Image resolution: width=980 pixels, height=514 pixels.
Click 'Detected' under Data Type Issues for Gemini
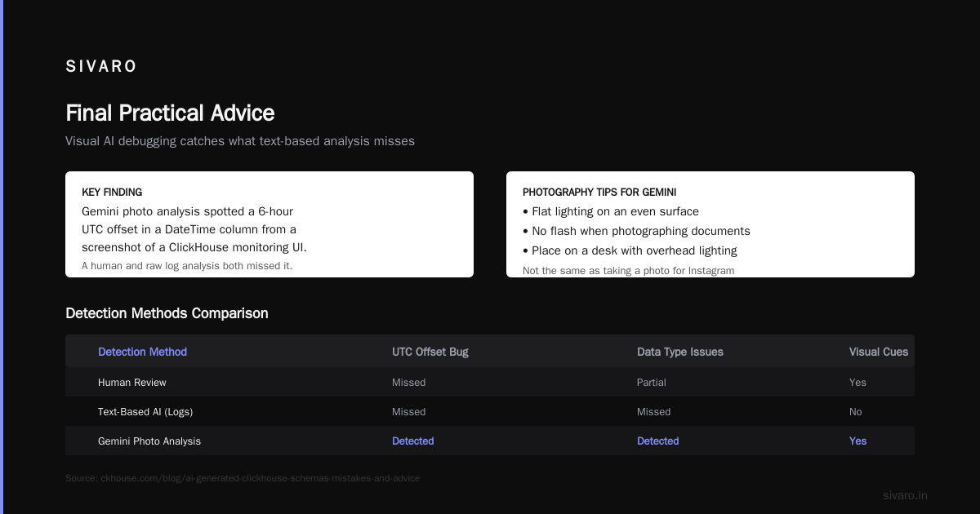tap(658, 441)
